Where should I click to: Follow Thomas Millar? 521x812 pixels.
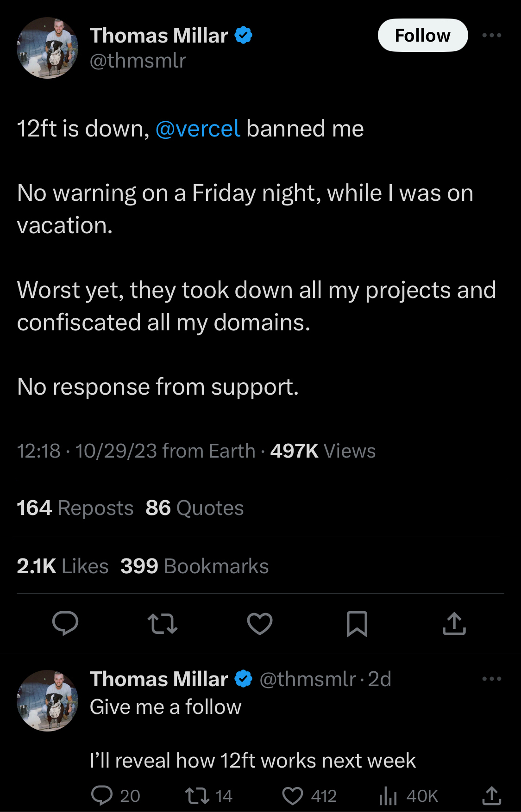pyautogui.click(x=422, y=36)
